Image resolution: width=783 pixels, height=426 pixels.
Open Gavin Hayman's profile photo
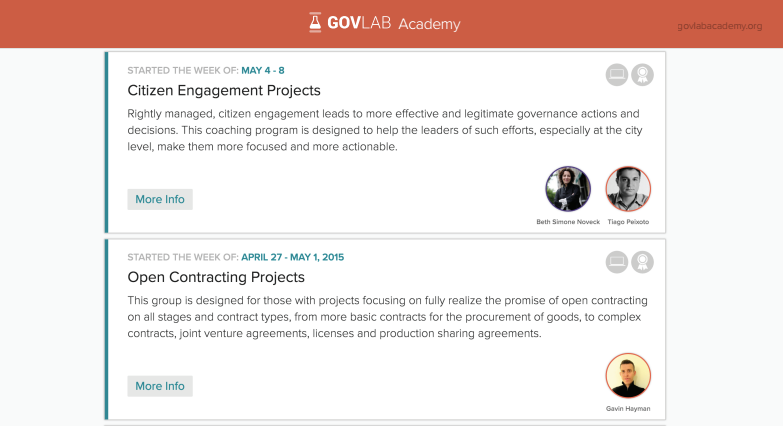tap(628, 376)
